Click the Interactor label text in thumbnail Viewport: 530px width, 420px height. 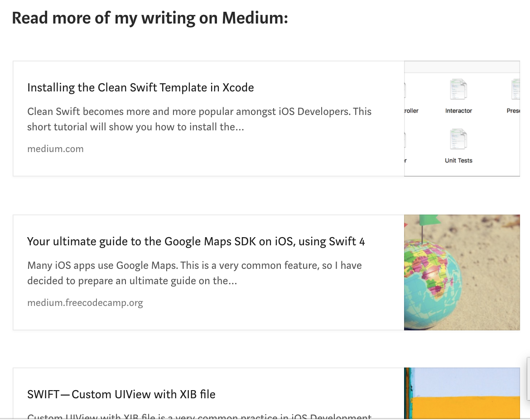(458, 111)
